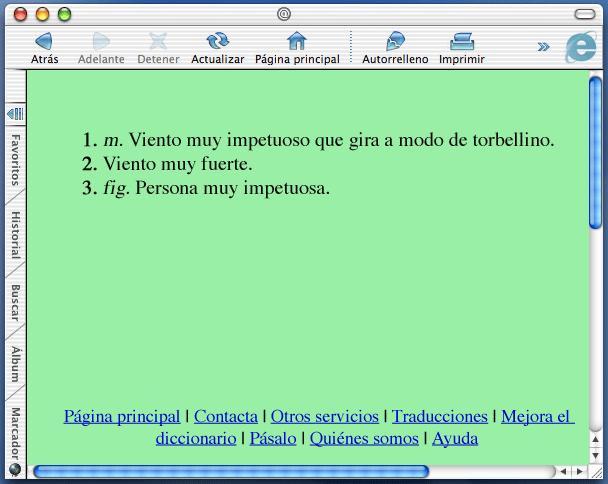Click the horizontal scrollbar thumb
The image size is (608, 484).
pos(230,471)
